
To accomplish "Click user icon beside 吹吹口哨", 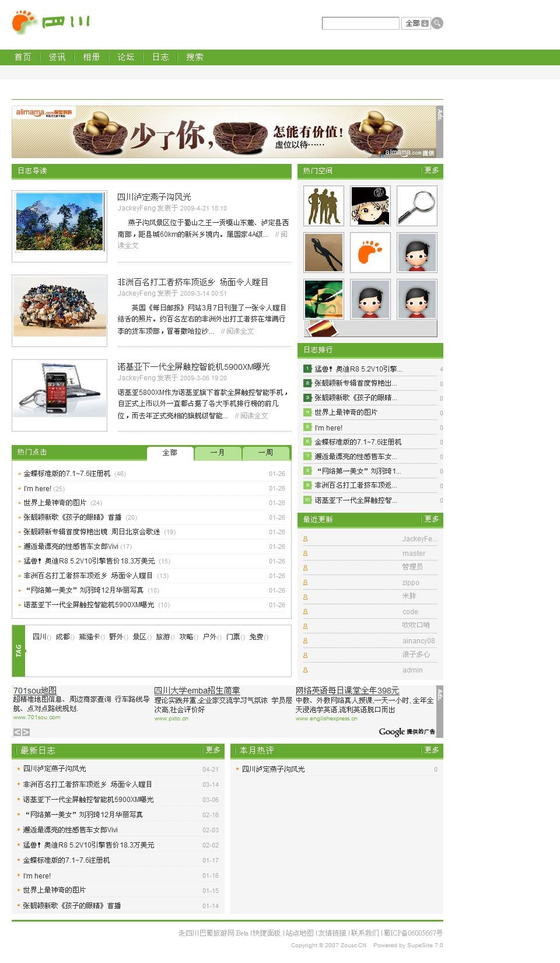I will [305, 626].
